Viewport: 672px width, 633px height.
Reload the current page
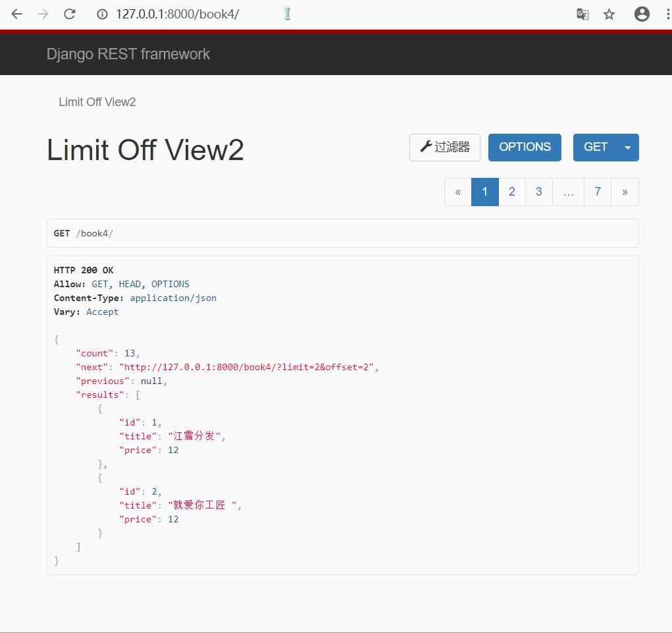click(x=69, y=14)
